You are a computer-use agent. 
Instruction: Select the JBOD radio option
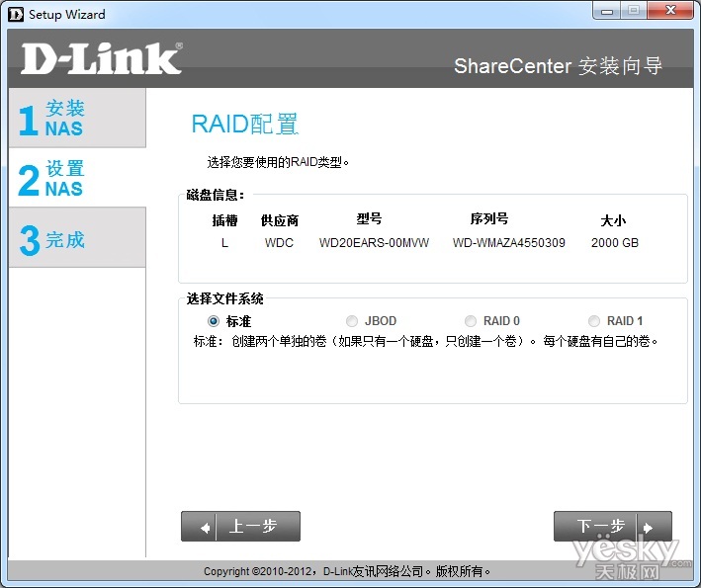[352, 321]
